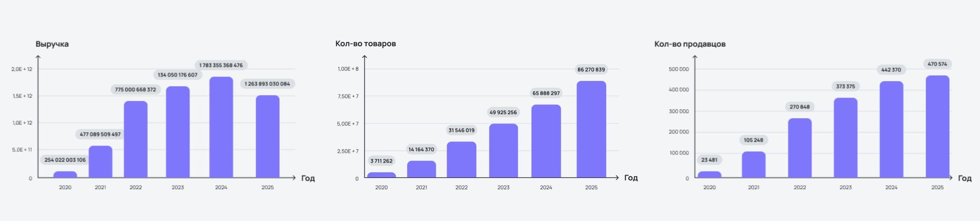Click the 2,0E + 12 axis tick label
This screenshot has width=980, height=221.
(x=22, y=69)
